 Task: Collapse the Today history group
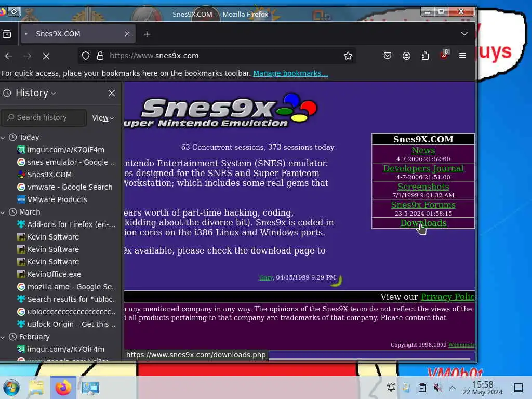click(3, 138)
